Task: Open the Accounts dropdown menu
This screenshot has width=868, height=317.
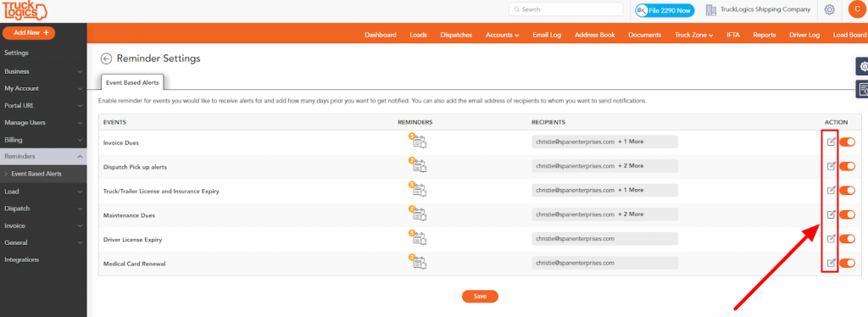Action: pyautogui.click(x=502, y=35)
